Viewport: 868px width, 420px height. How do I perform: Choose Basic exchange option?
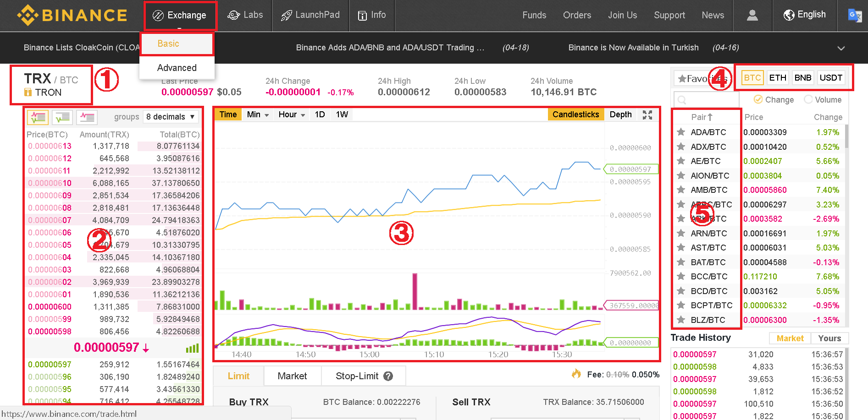pos(177,44)
